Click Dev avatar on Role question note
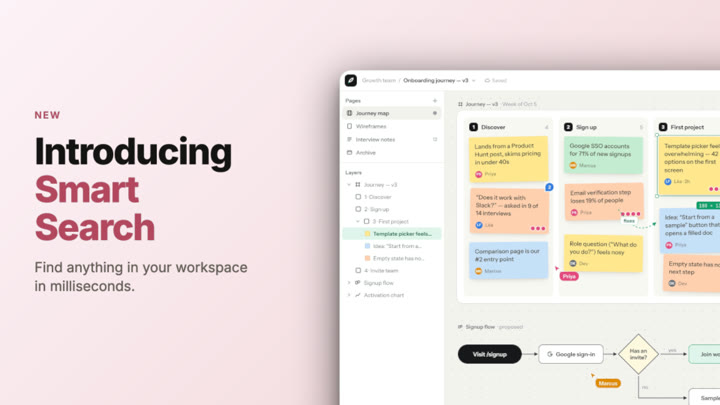The image size is (720, 405). pos(573,263)
